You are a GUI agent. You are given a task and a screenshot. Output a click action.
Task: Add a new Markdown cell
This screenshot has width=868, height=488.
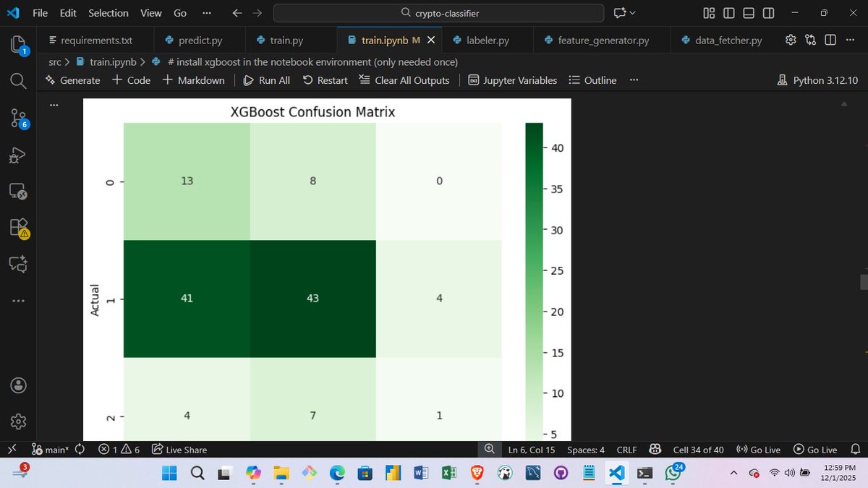pyautogui.click(x=194, y=80)
